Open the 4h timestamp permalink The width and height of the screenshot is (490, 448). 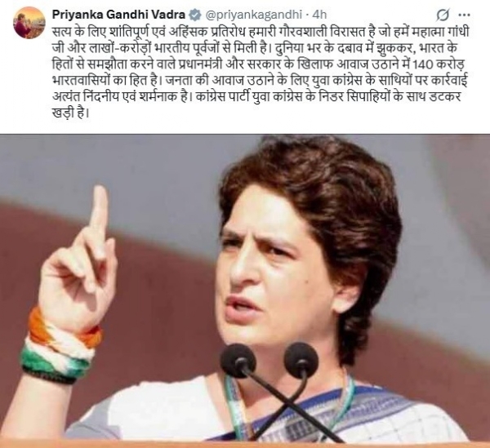coord(319,15)
